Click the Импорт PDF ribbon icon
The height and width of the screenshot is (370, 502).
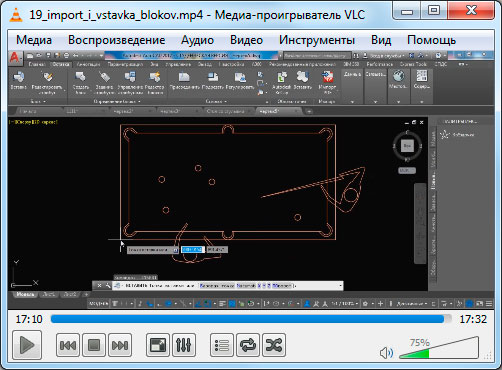[x=327, y=82]
